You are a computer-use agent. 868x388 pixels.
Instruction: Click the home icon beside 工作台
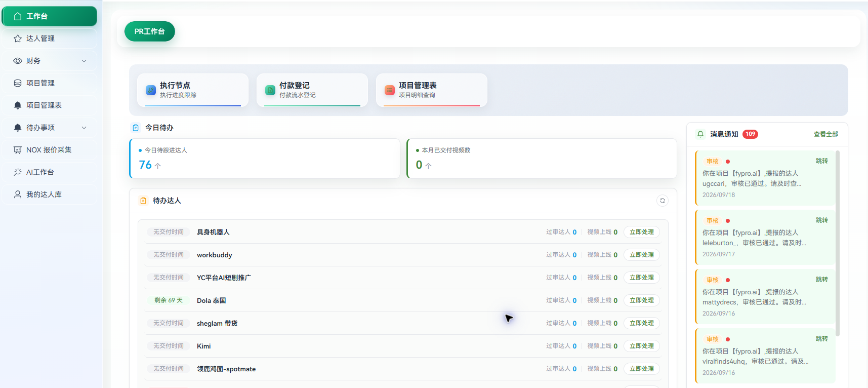18,16
